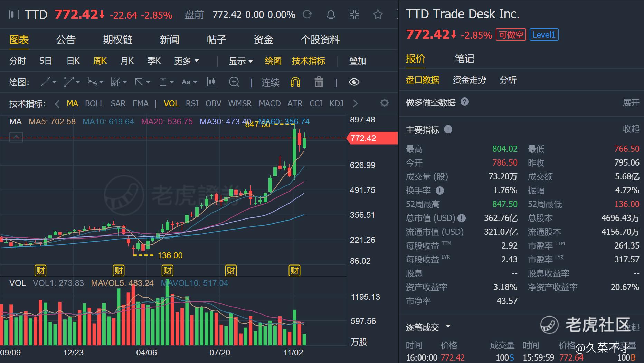Show more technical indicators with right chevron

(355, 103)
